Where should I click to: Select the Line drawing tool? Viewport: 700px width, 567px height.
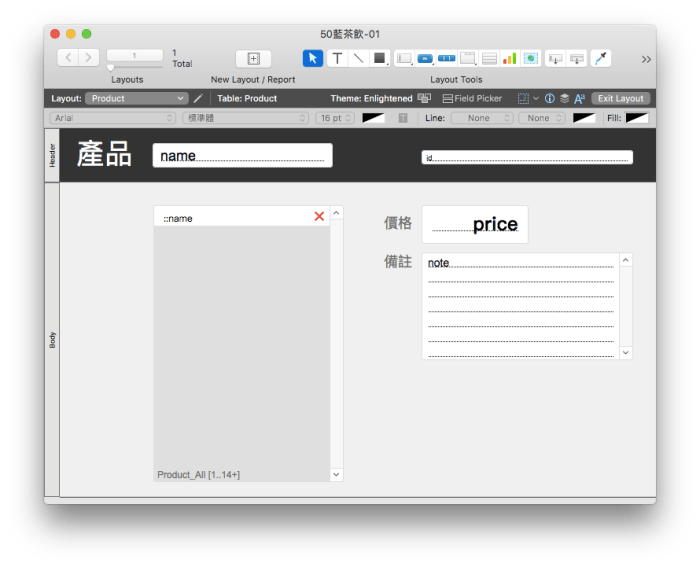point(359,58)
